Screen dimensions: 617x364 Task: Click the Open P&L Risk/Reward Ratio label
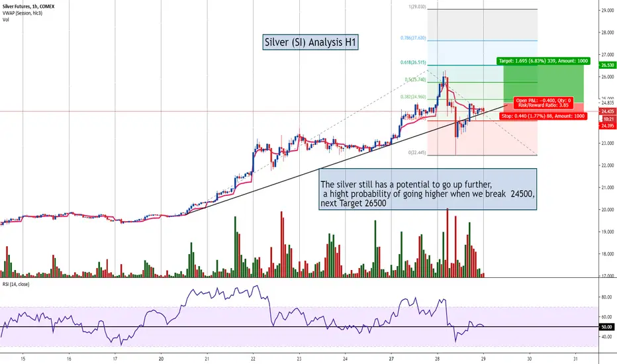[x=544, y=103]
